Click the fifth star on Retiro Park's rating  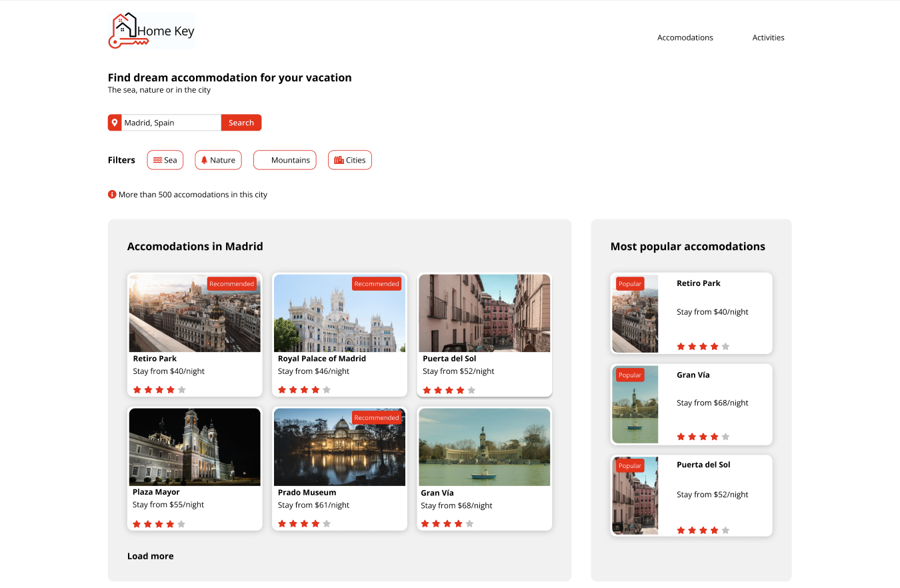click(x=182, y=389)
